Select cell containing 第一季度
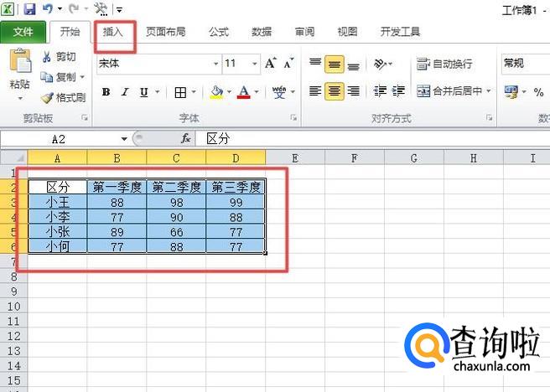 [x=117, y=187]
